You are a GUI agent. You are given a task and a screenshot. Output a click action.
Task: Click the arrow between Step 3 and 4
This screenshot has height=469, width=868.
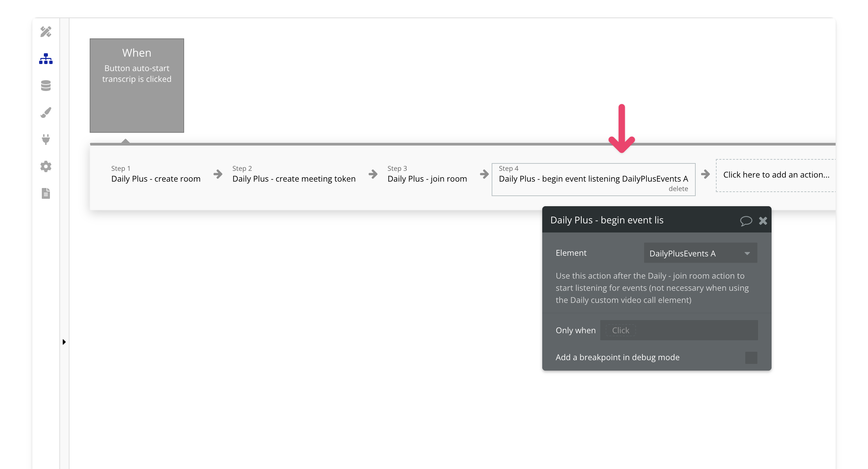point(484,174)
